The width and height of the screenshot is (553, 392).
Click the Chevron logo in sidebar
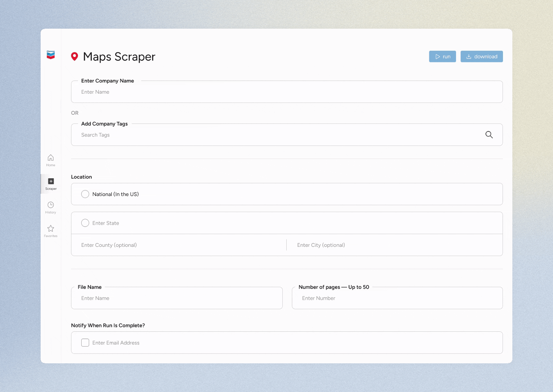pyautogui.click(x=51, y=55)
